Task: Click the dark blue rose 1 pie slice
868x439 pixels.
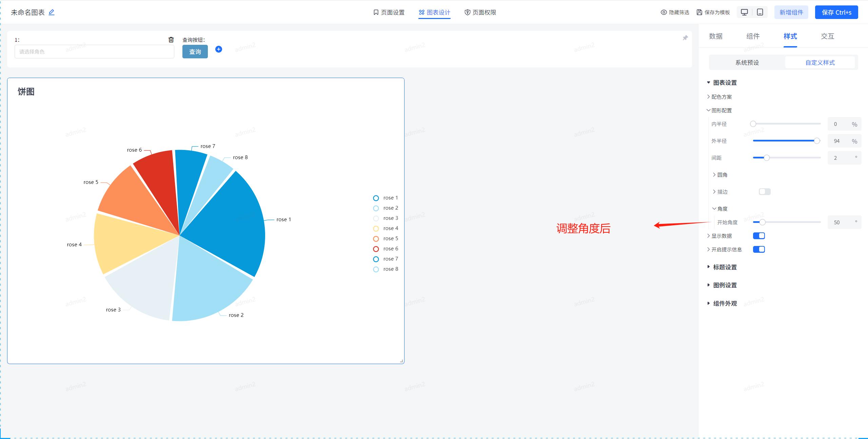Action: (231, 224)
